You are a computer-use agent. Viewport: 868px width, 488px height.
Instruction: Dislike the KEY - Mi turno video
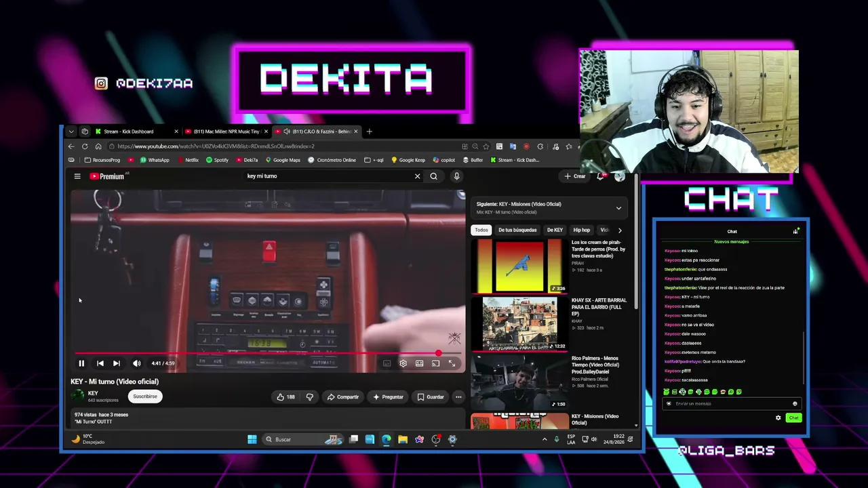click(x=310, y=396)
